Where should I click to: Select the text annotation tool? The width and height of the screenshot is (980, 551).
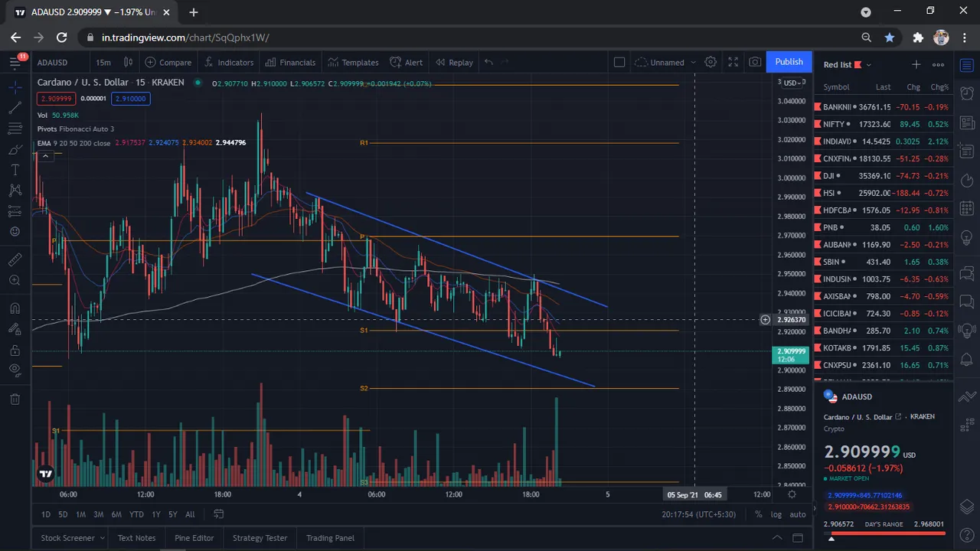pyautogui.click(x=15, y=170)
